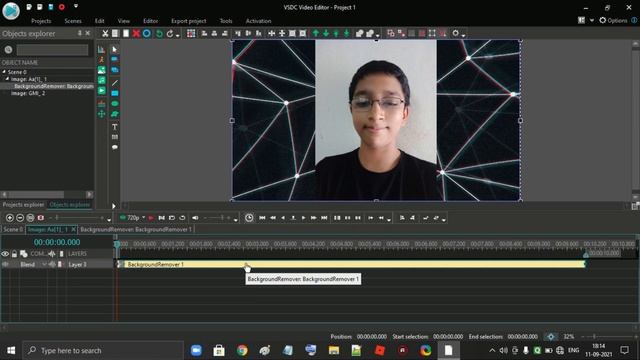
Task: Select the Add chart tool
Action: point(101,50)
